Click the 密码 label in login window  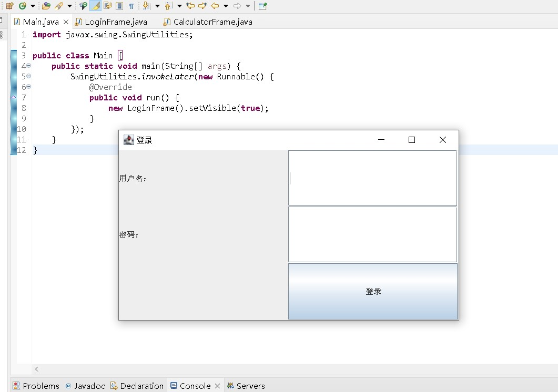(128, 235)
